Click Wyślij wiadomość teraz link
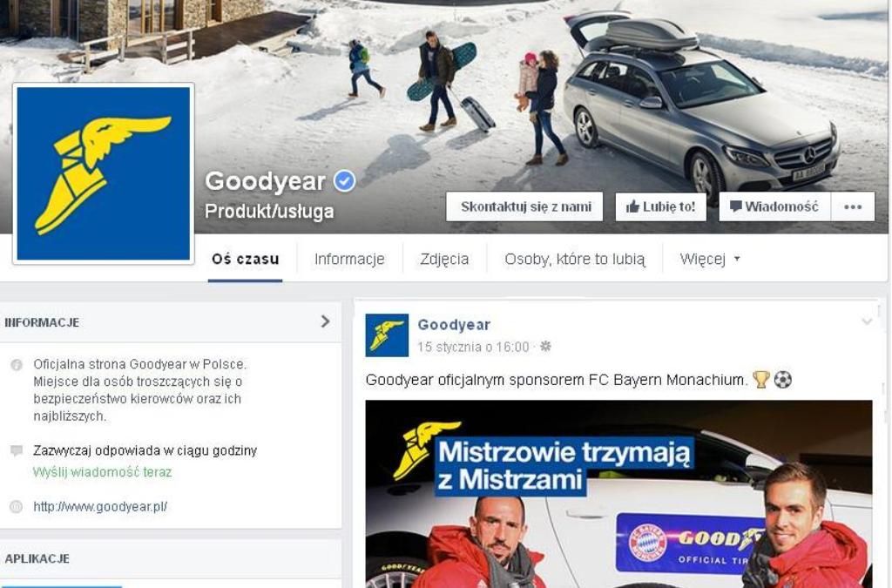Image resolution: width=892 pixels, height=588 pixels. (103, 472)
